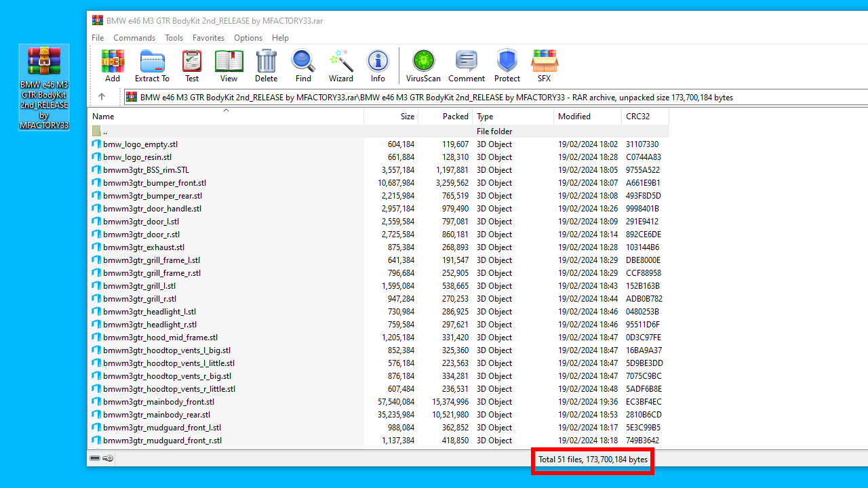The image size is (868, 488).
Task: Select bmwm3gtr_mainbody_rear.stl file
Action: [x=378, y=415]
